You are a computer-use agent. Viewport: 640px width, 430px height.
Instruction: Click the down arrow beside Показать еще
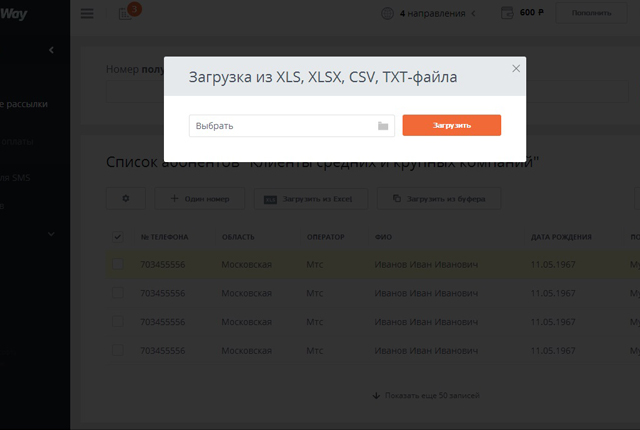(376, 396)
